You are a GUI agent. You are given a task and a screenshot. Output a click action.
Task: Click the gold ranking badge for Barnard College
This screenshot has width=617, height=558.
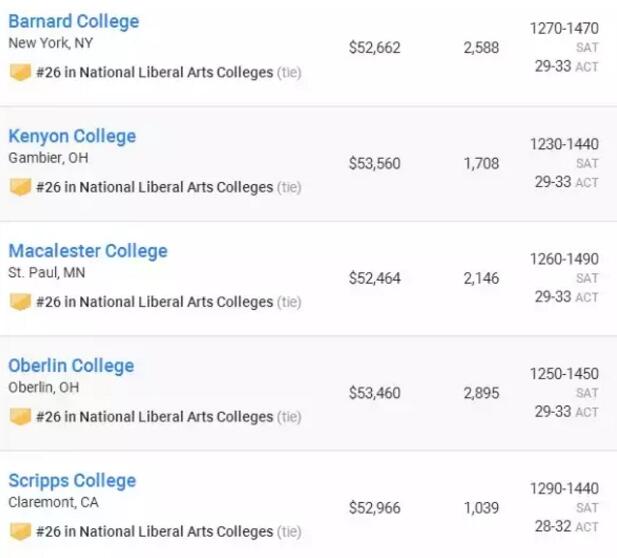point(20,72)
